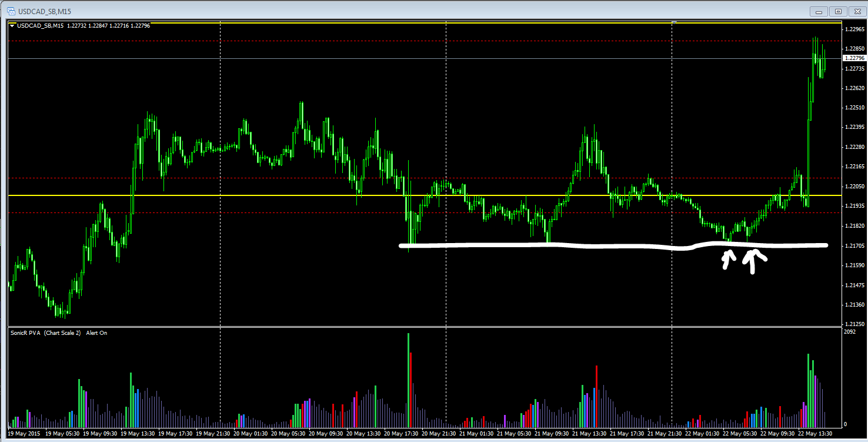Click the restore window button in the title bar
868x442 pixels.
837,11
